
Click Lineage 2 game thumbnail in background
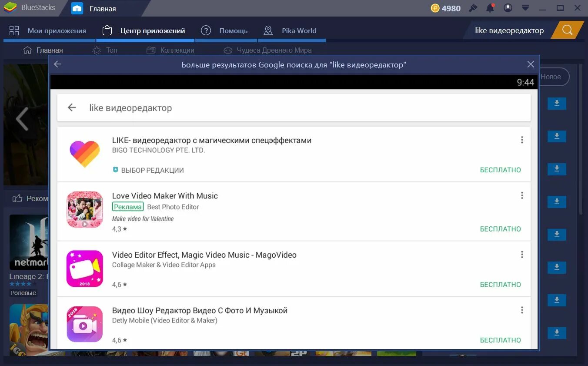(x=29, y=242)
